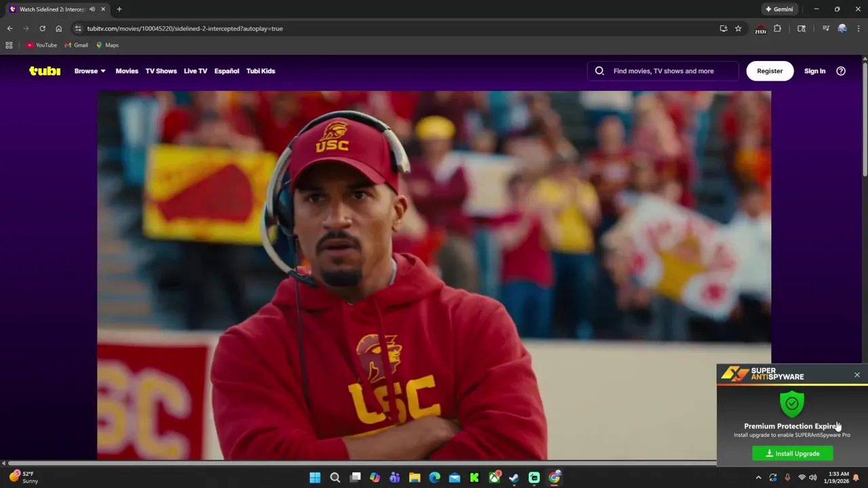Screen dimensions: 868x488
Task: Open the media controls icon
Action: (x=825, y=28)
